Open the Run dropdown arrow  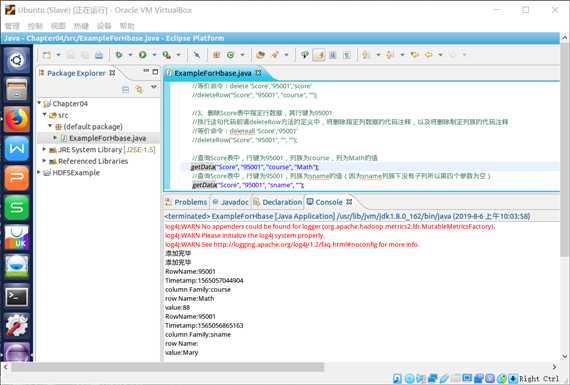154,55
